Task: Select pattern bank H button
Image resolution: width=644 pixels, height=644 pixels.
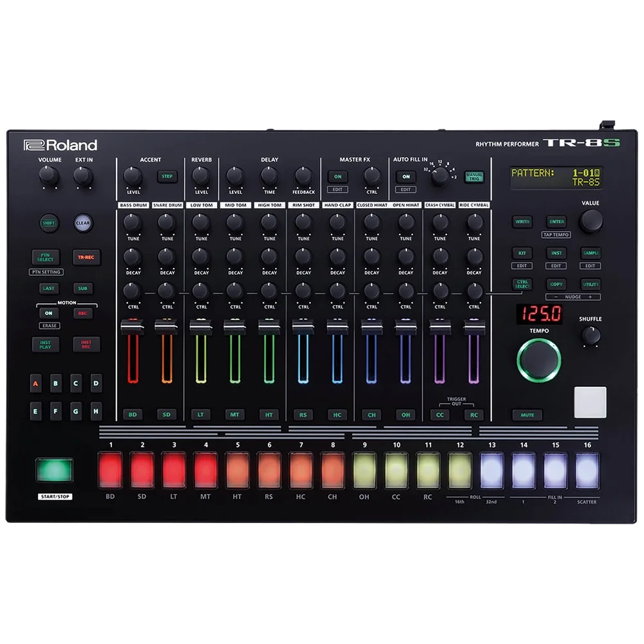Action: click(x=96, y=411)
